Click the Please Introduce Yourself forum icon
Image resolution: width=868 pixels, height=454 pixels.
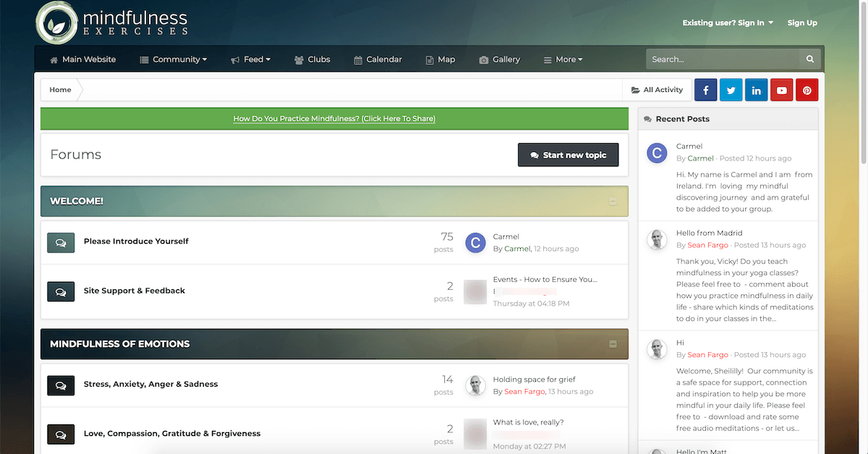pos(61,242)
